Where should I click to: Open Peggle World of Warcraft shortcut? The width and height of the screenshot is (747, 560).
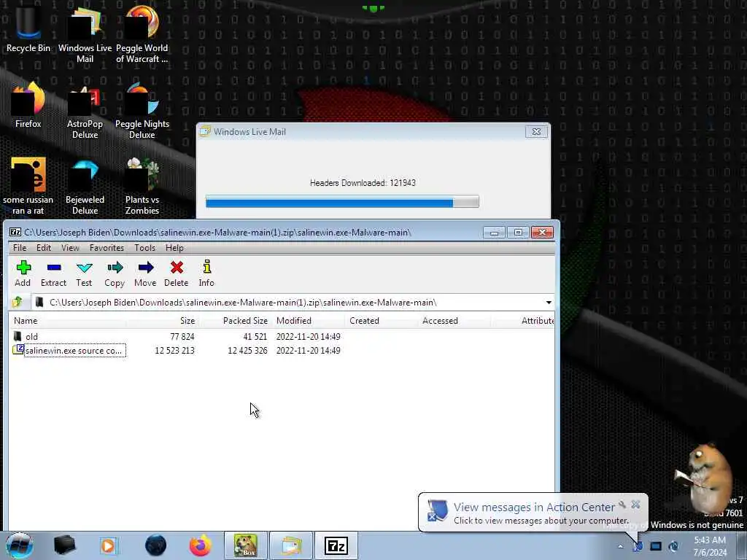coord(142,34)
